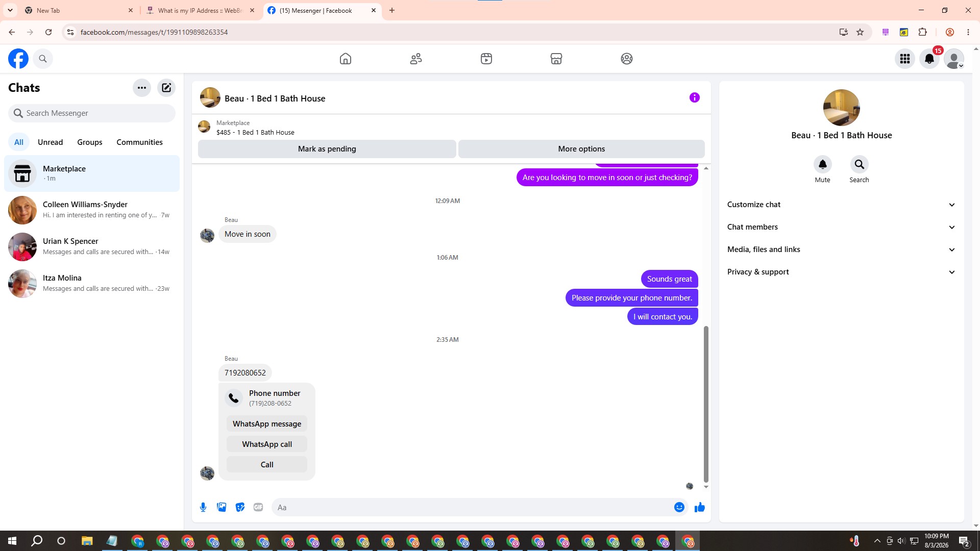
Task: Open the Marketplace chat thread
Action: 92,173
